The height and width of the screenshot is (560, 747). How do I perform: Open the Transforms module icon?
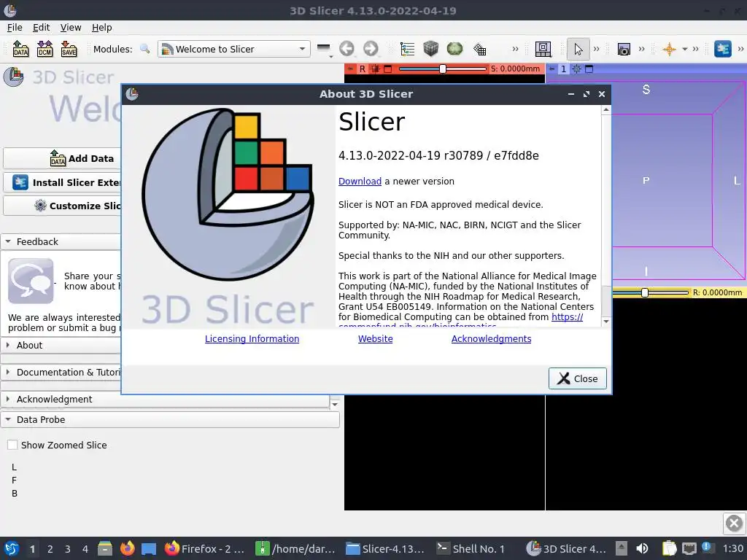(480, 49)
